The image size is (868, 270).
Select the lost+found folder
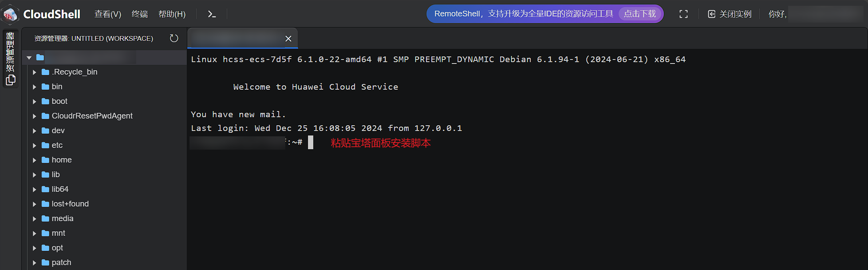(x=70, y=204)
